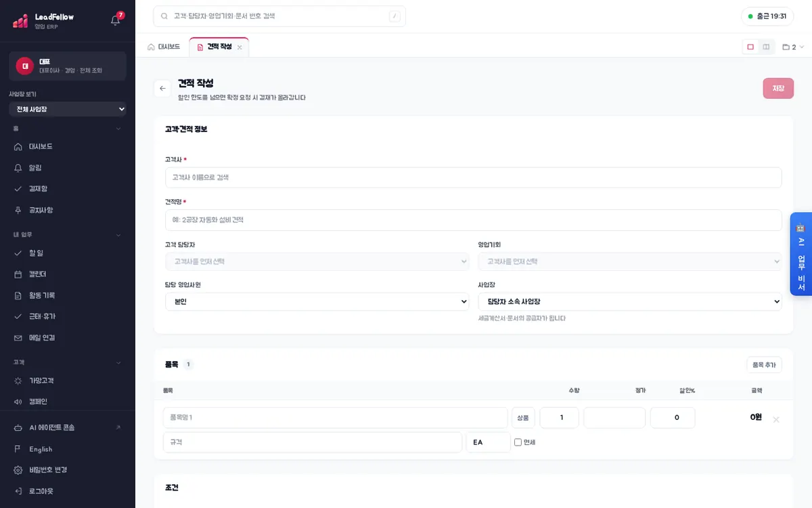812x508 pixels.
Task: Click the 견적명 input field
Action: click(474, 220)
